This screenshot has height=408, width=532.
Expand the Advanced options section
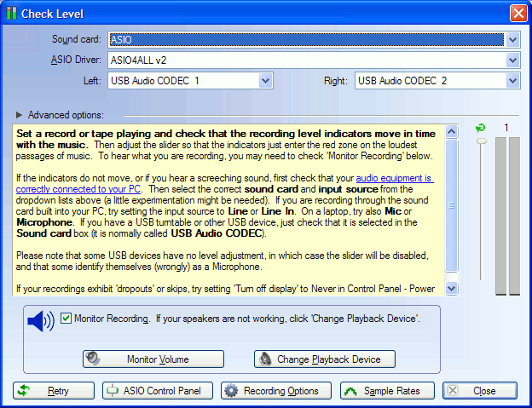pyautogui.click(x=19, y=115)
